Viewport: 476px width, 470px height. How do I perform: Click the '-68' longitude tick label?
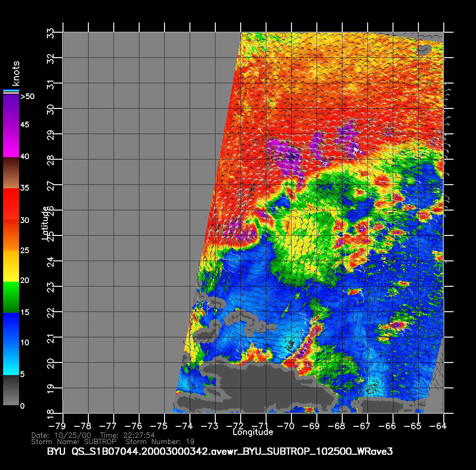tap(336, 426)
